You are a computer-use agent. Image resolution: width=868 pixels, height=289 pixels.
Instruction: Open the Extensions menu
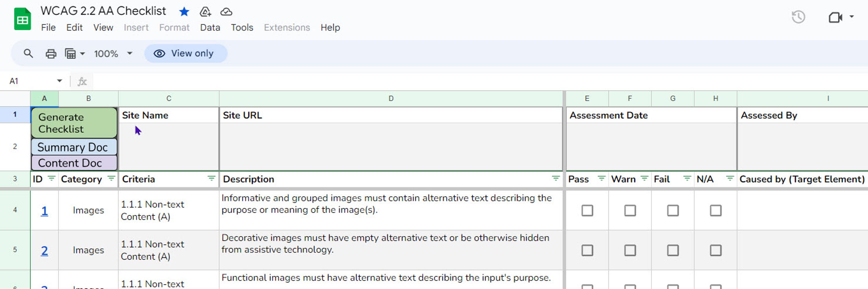[x=287, y=27]
